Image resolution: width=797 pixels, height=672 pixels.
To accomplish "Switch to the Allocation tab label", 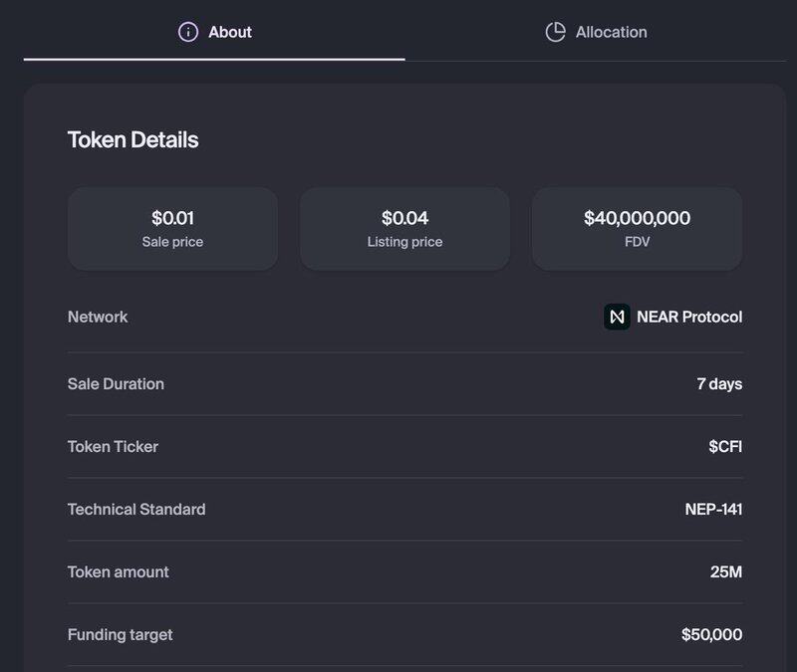I will [x=611, y=32].
